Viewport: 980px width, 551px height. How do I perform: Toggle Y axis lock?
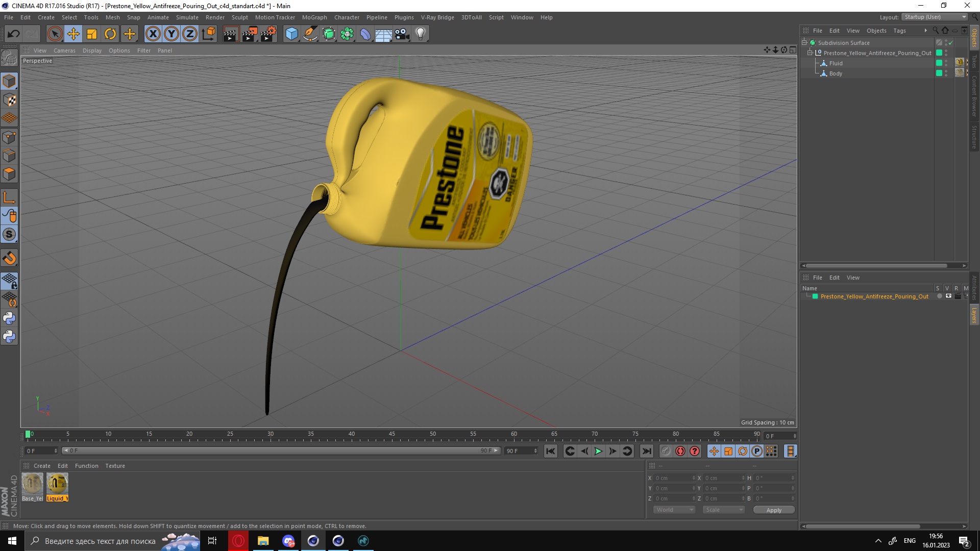(171, 34)
